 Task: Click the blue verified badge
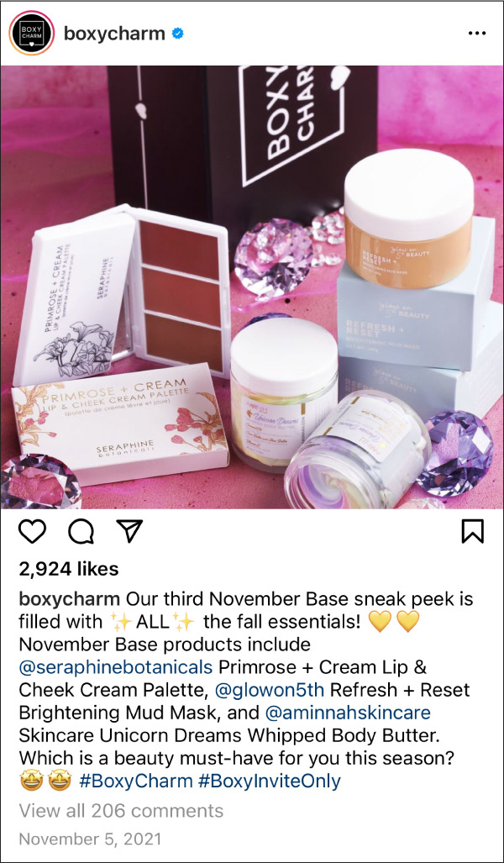[178, 34]
